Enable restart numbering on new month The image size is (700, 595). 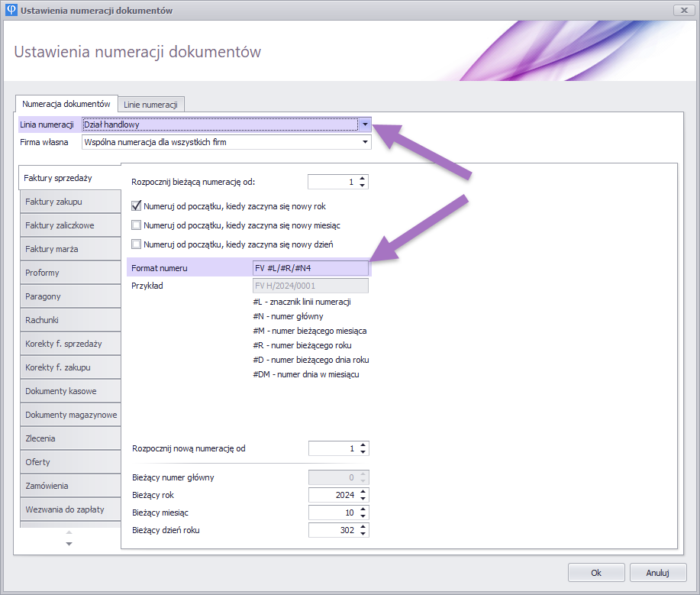pyautogui.click(x=137, y=225)
